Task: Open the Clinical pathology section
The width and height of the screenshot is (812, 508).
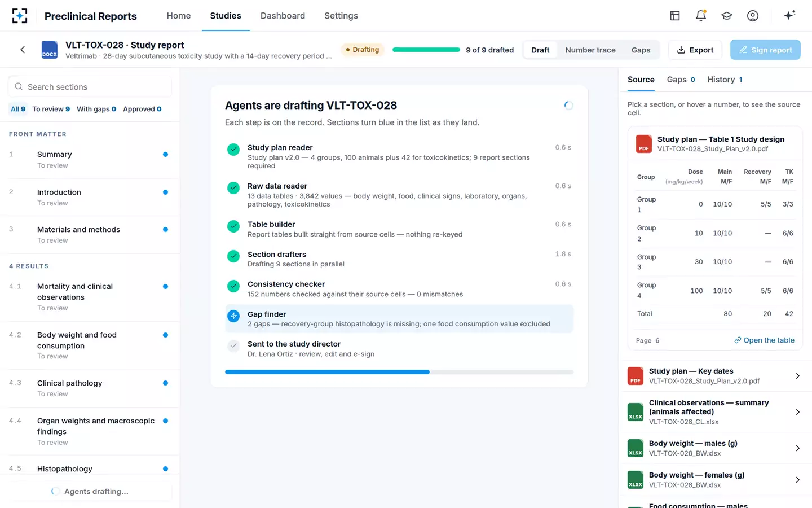Action: (x=90, y=388)
